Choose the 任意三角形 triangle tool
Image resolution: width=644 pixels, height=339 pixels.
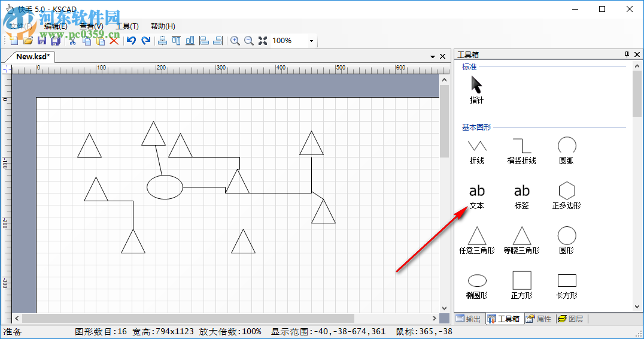click(477, 240)
